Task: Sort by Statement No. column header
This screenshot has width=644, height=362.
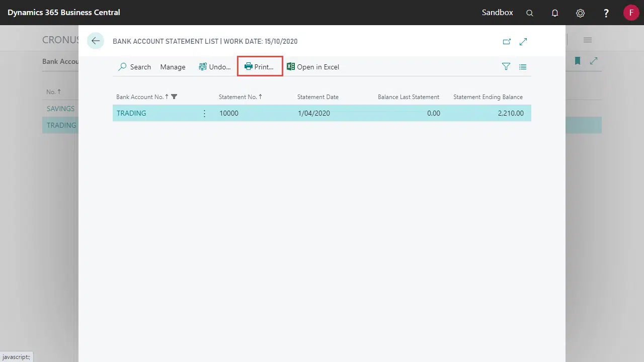Action: coord(240,97)
